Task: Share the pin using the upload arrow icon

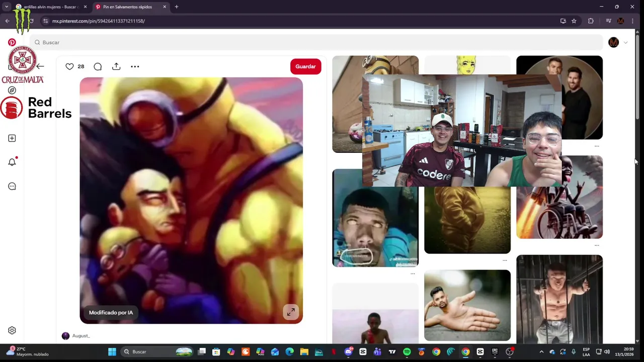Action: point(116,66)
